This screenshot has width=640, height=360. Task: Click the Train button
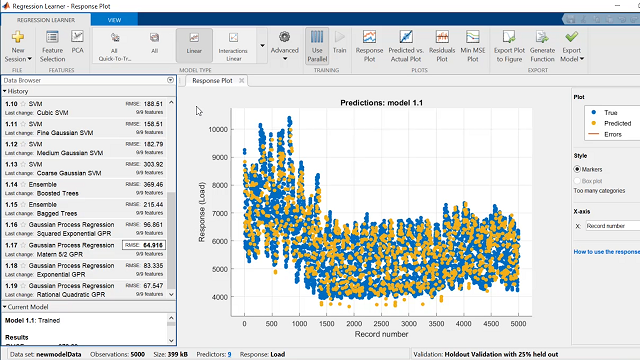339,42
